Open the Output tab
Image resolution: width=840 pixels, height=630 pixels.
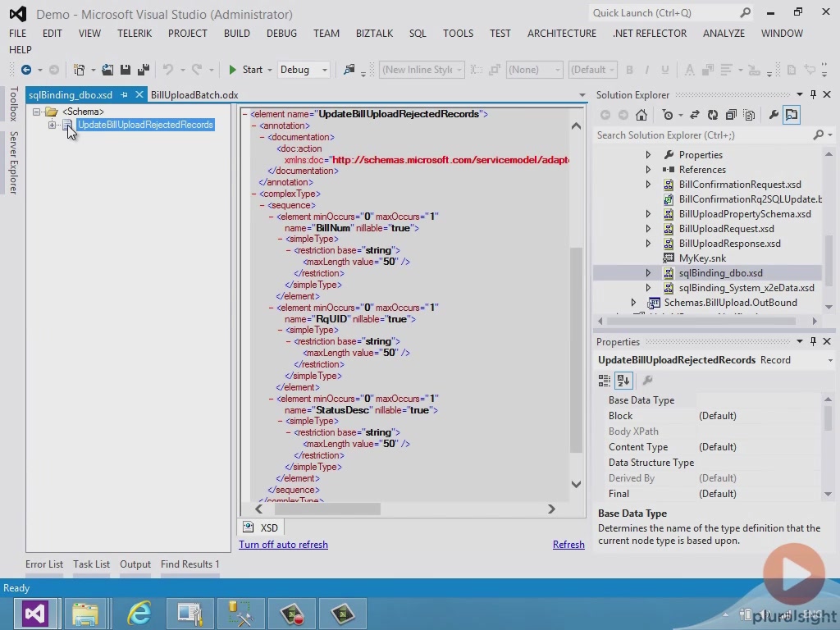[x=135, y=564]
